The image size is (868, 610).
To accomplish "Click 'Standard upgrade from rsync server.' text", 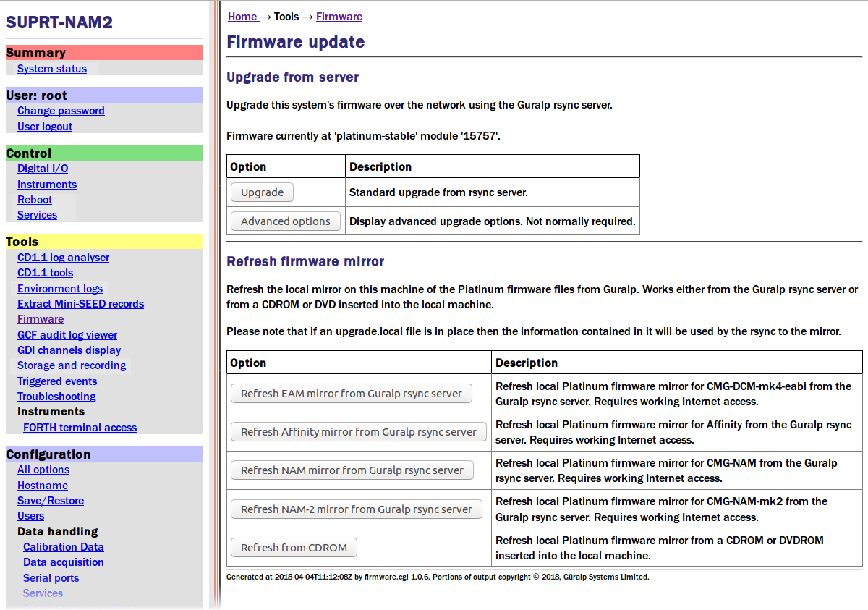I will click(x=438, y=192).
